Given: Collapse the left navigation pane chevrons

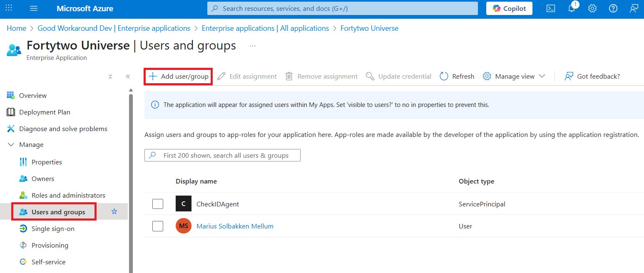Looking at the screenshot, I should pyautogui.click(x=128, y=77).
